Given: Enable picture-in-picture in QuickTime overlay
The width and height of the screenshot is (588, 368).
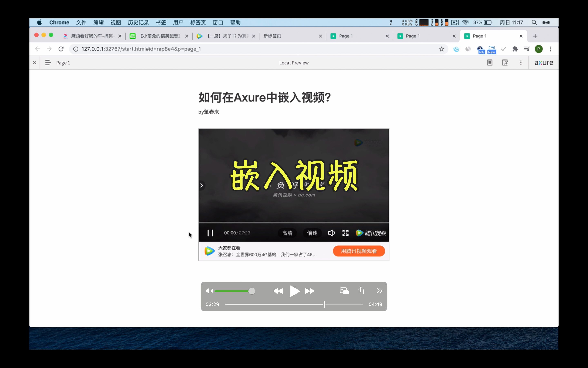Looking at the screenshot, I should (344, 291).
